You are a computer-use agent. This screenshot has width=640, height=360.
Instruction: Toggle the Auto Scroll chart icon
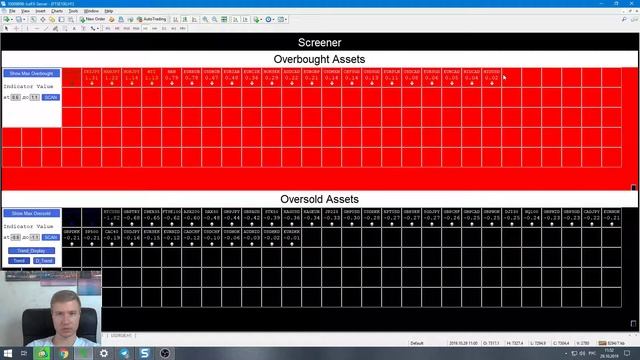236,19
